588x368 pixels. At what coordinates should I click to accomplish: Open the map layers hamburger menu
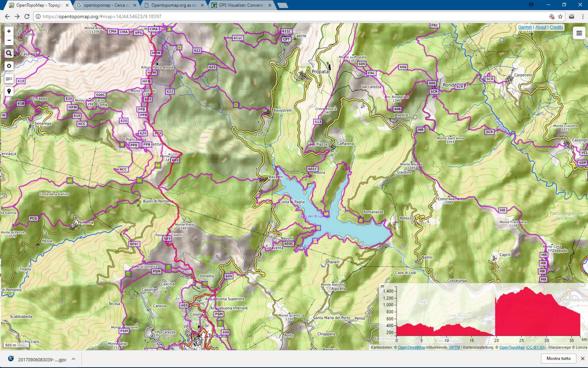click(579, 33)
